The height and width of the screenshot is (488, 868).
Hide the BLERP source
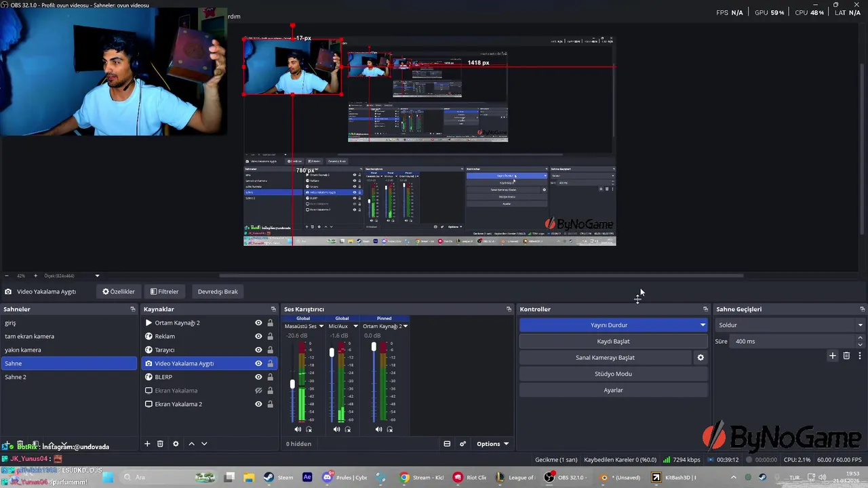coord(258,377)
